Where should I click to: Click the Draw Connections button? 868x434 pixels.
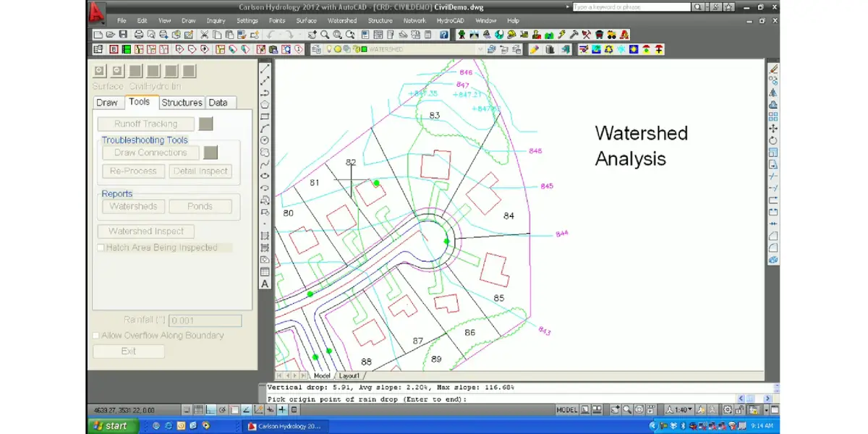(150, 153)
